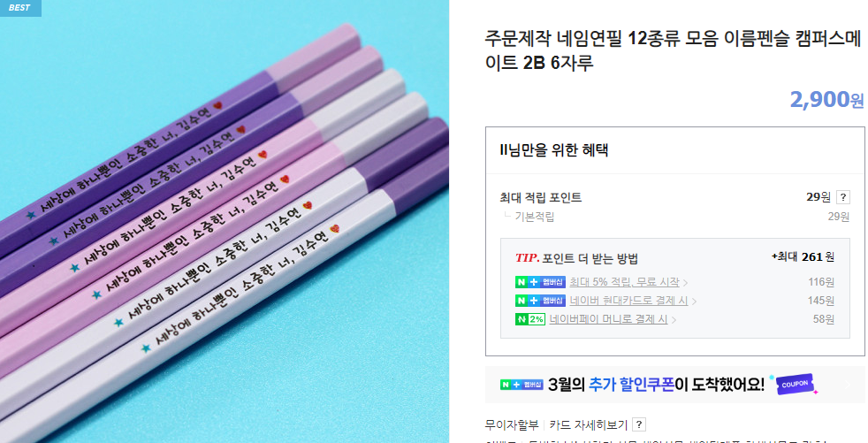Click the product title 주문제작 네임연필
Screen dimensions: 868x443
pyautogui.click(x=674, y=50)
